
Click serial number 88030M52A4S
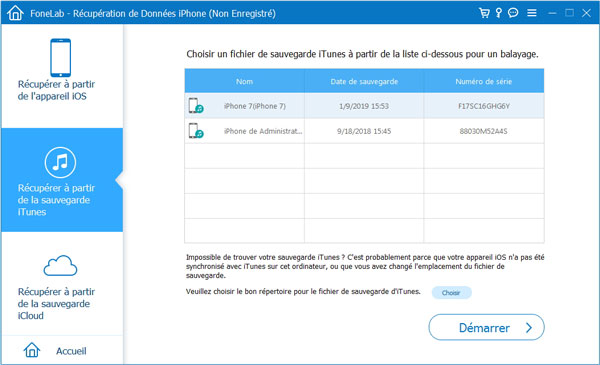tap(484, 131)
